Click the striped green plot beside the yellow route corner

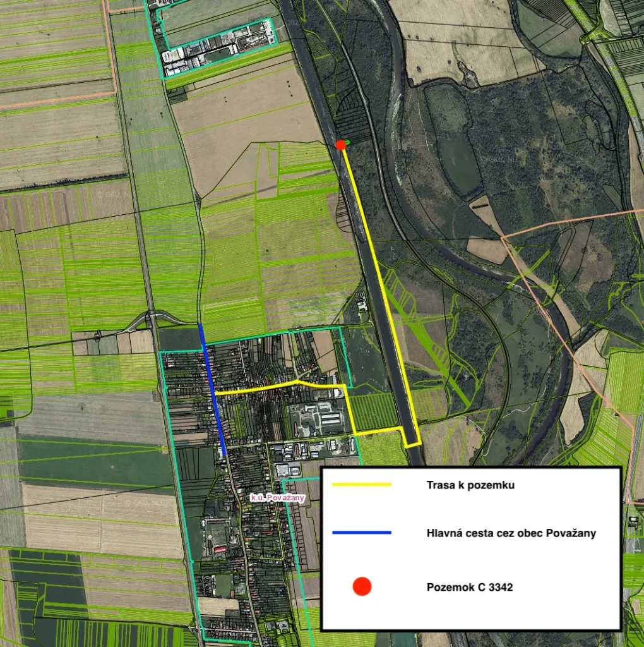[374, 411]
